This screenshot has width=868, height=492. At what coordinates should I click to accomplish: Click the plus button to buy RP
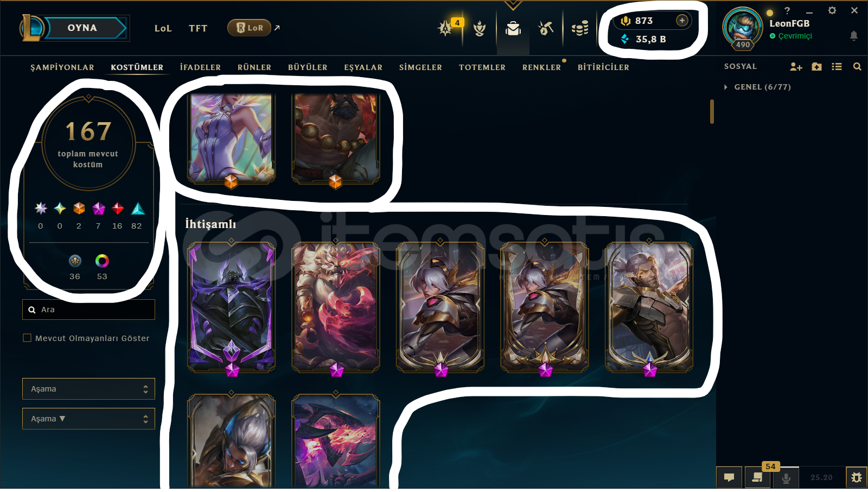[x=682, y=21]
